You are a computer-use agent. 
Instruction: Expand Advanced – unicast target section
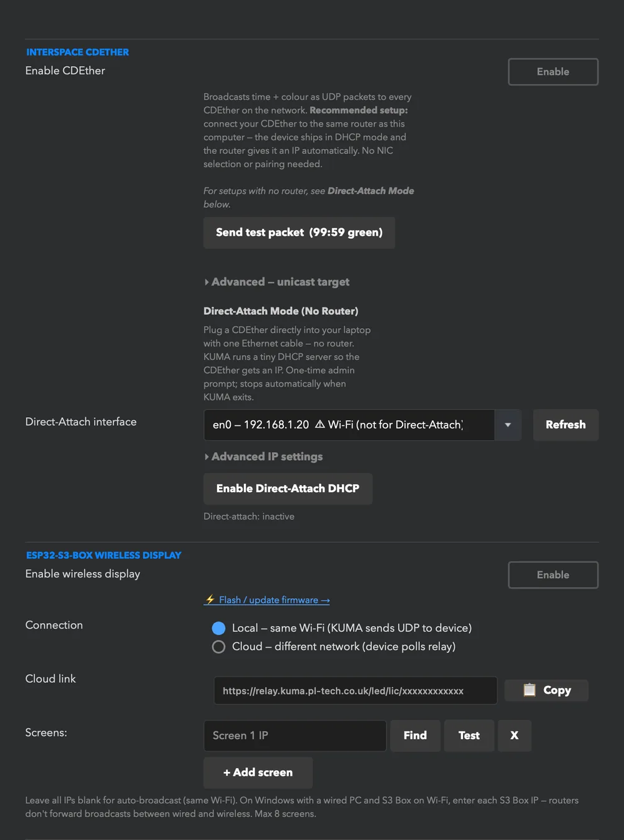click(277, 282)
